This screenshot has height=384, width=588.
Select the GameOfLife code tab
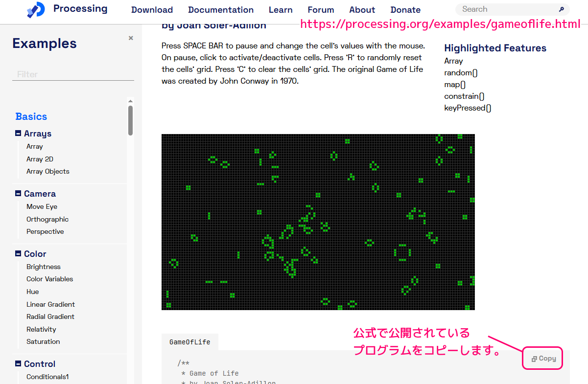189,342
